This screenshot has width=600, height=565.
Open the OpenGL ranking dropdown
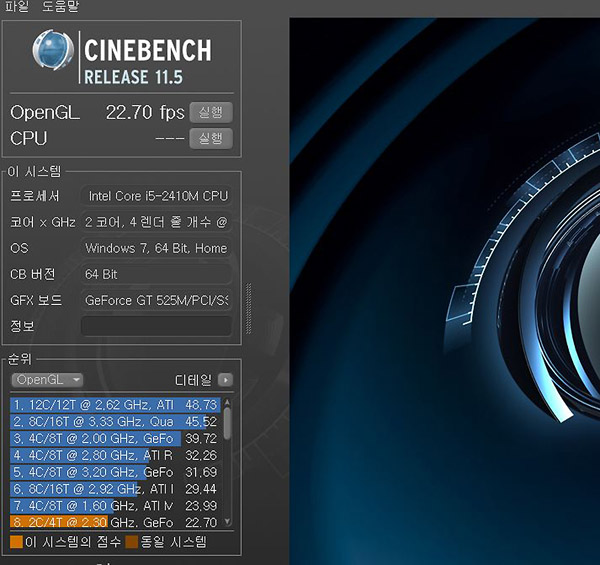pyautogui.click(x=47, y=380)
